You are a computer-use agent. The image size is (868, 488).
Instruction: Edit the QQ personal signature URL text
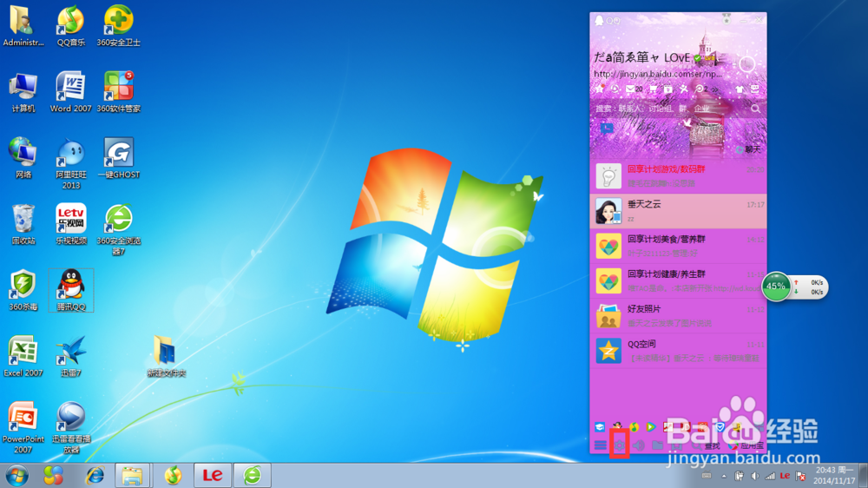coord(658,74)
